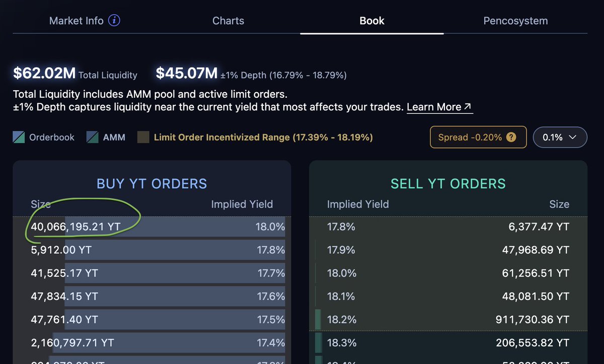Click sell-side 18.2% implied yield
Viewport: 604px width, 364px height.
tap(342, 319)
